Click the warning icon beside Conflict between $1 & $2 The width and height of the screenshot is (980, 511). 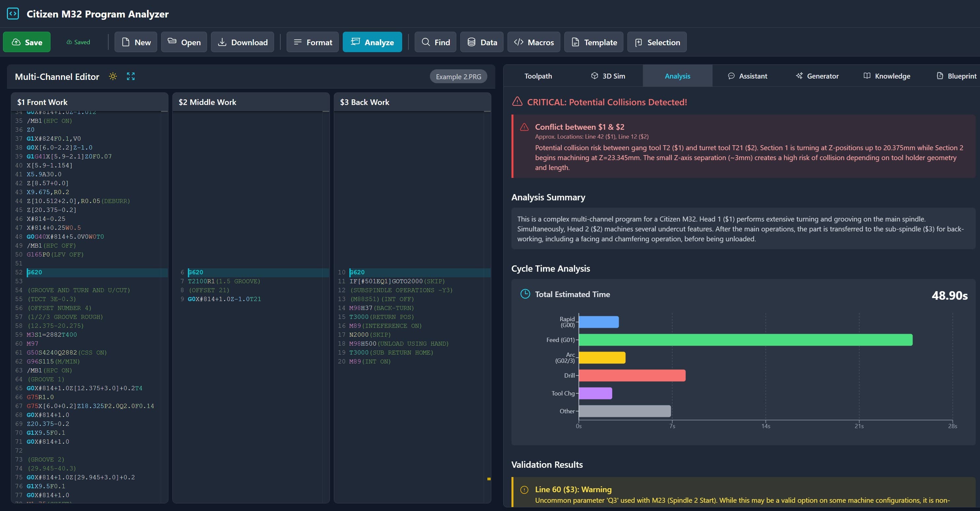524,127
